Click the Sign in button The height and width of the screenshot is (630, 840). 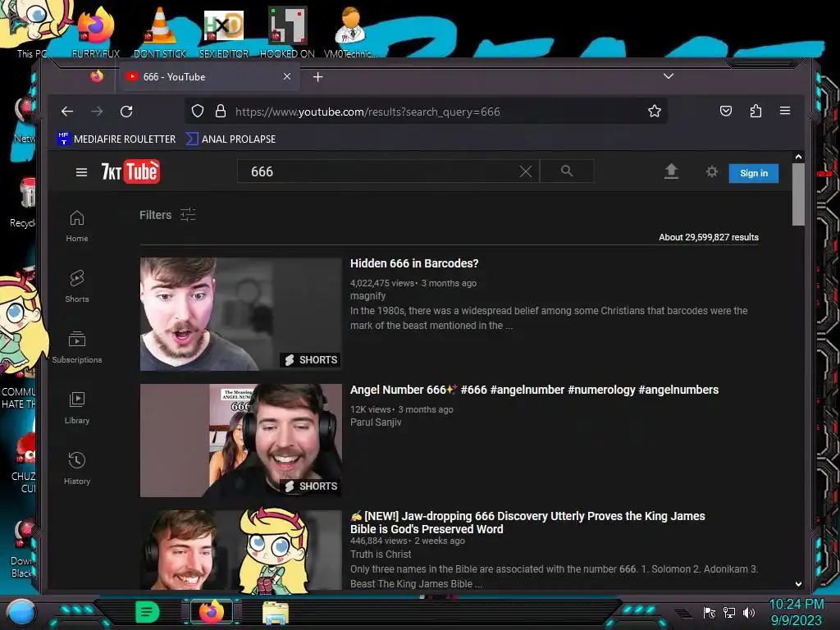754,173
